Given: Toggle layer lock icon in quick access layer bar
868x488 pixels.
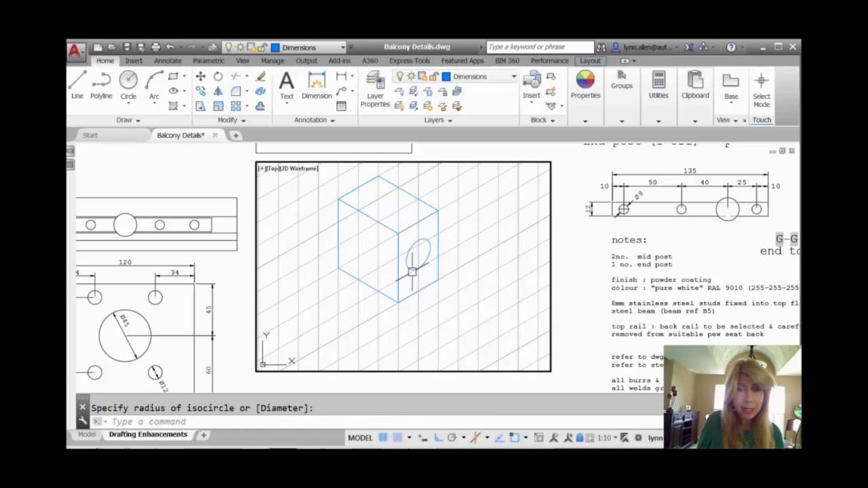Looking at the screenshot, I should tap(261, 47).
